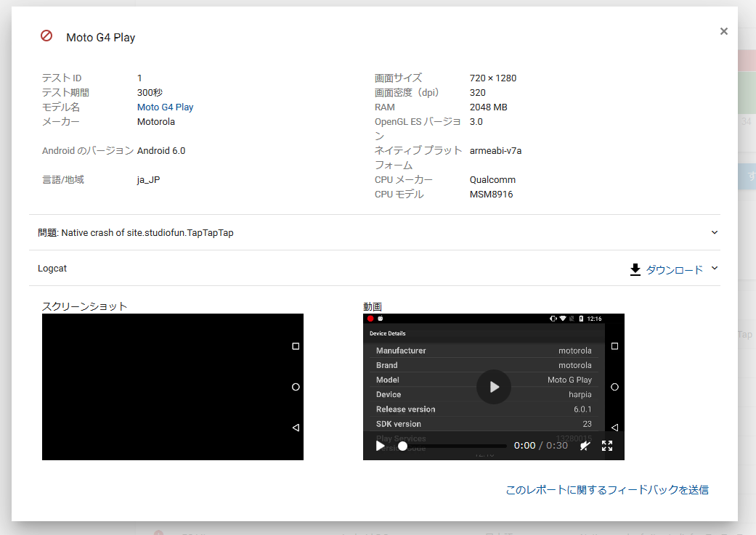Viewport: 756px width, 535px height.
Task: Click the 2048 MB RAM value
Action: pyautogui.click(x=489, y=107)
